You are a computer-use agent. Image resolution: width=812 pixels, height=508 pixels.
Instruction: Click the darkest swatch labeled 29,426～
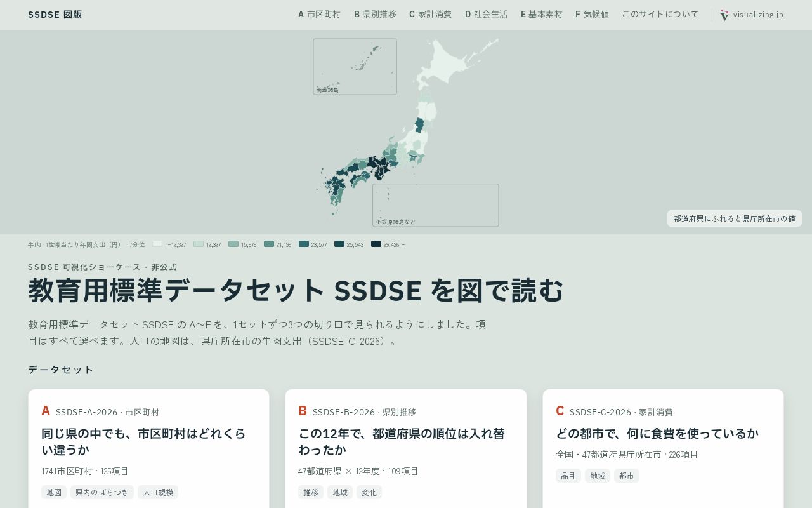pyautogui.click(x=376, y=244)
